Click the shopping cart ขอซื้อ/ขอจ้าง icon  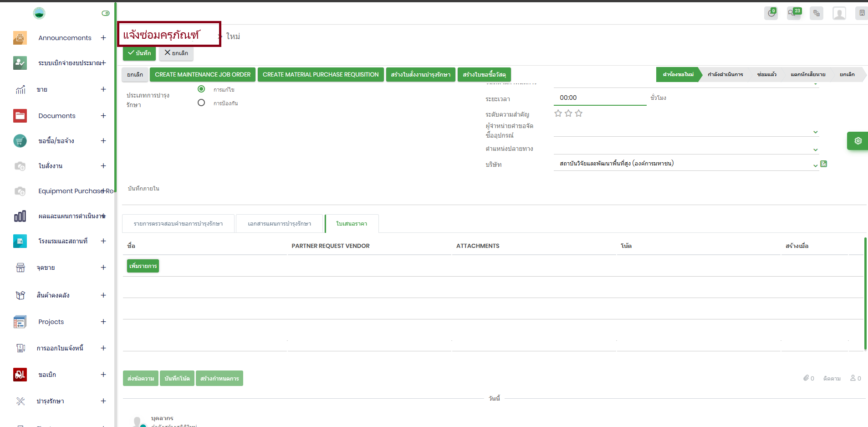tap(20, 141)
